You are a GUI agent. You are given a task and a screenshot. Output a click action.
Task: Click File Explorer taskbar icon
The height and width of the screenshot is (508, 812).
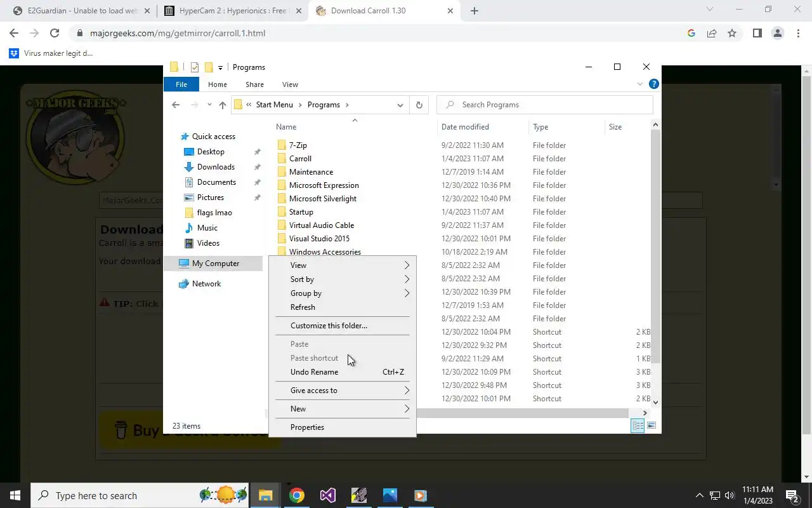(265, 495)
